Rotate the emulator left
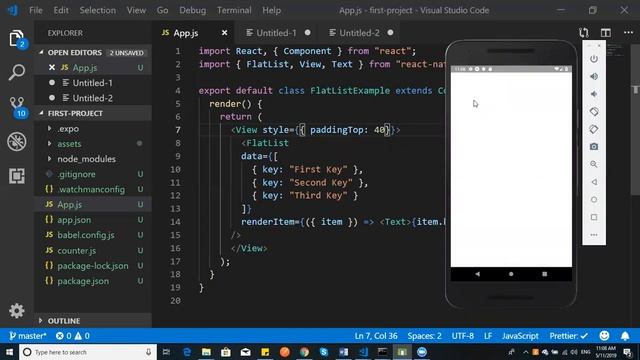The height and width of the screenshot is (360, 640). tap(594, 111)
